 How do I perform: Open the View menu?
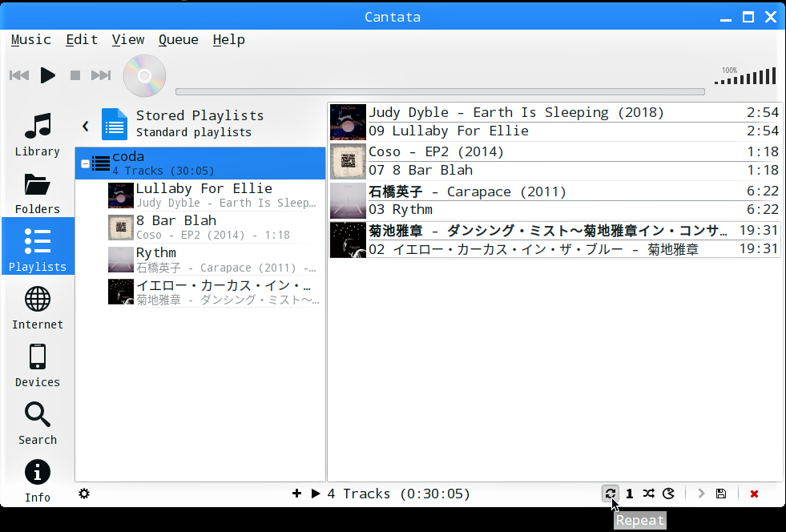tap(128, 39)
